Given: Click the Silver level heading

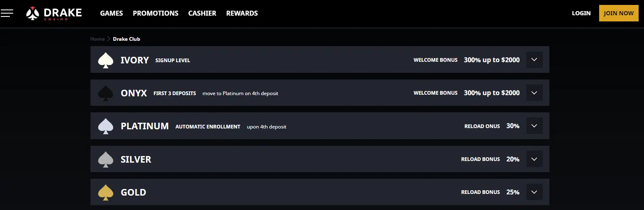Looking at the screenshot, I should click(136, 159).
